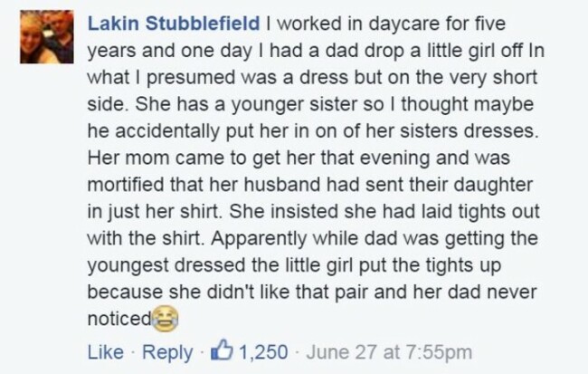Like the comment using the Like link
This screenshot has height=374, width=588.
(105, 352)
